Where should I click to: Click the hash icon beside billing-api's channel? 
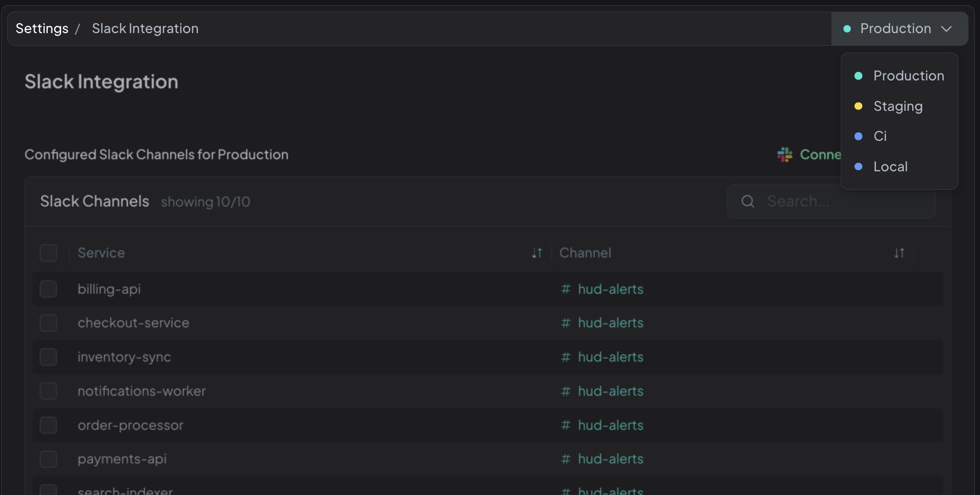(x=565, y=289)
